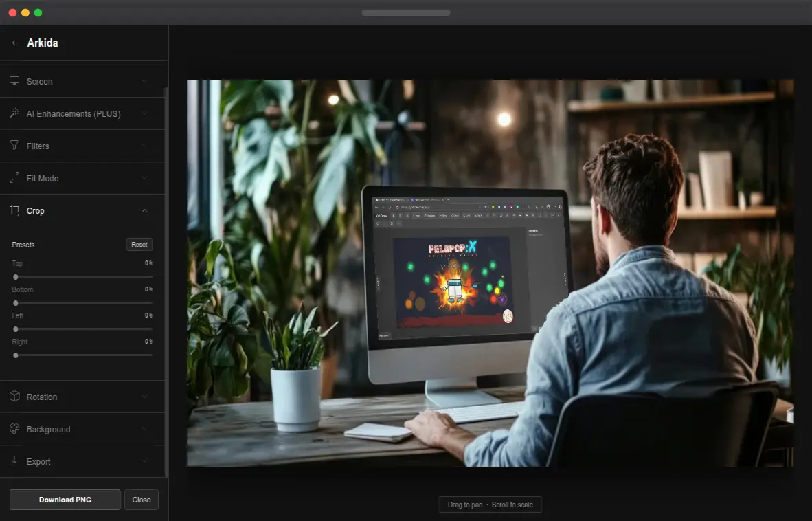
Task: Reset the crop presets
Action: [x=139, y=245]
